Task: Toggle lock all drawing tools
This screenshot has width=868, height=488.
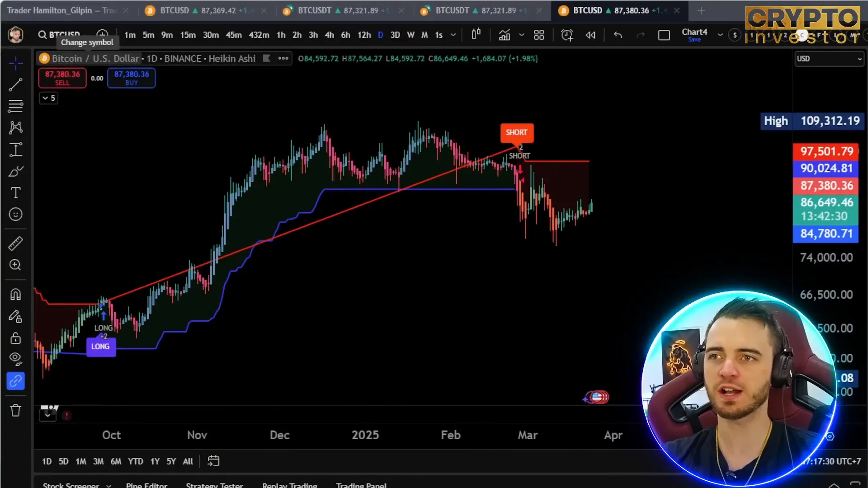Action: click(x=16, y=338)
